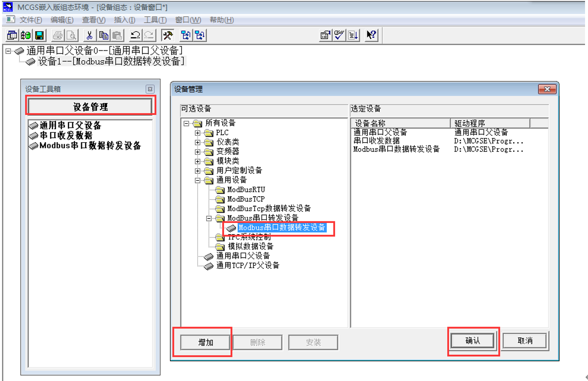
Task: Click the MCGS application icon in title bar
Action: (7, 7)
